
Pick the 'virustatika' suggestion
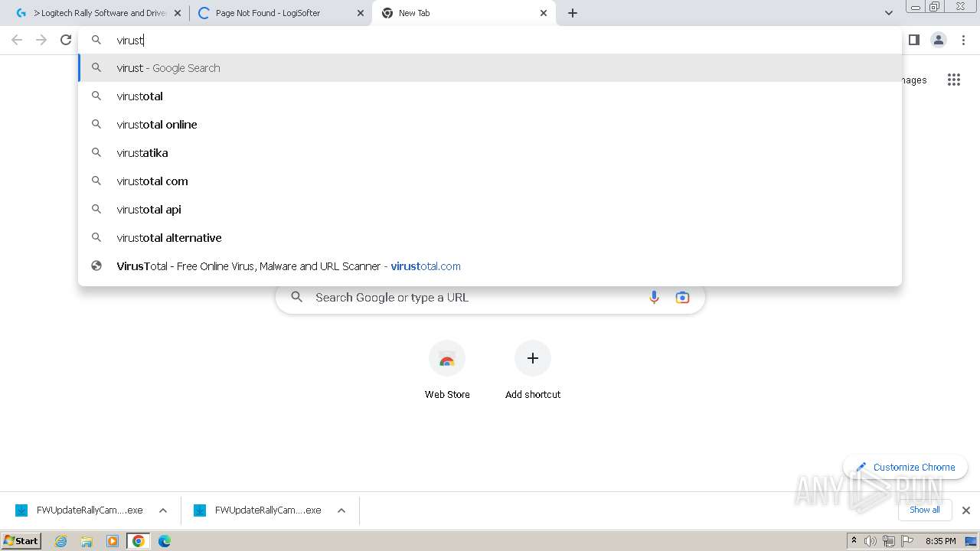point(490,153)
